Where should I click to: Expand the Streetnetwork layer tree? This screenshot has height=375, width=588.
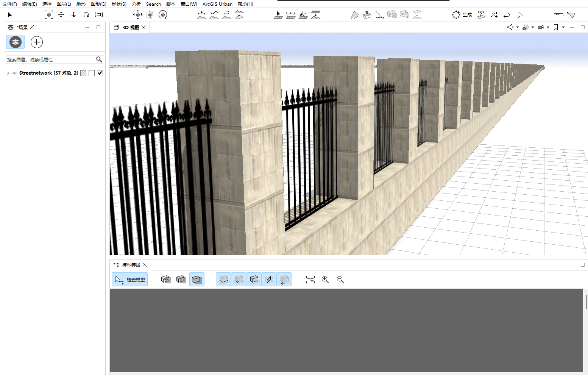click(x=8, y=73)
